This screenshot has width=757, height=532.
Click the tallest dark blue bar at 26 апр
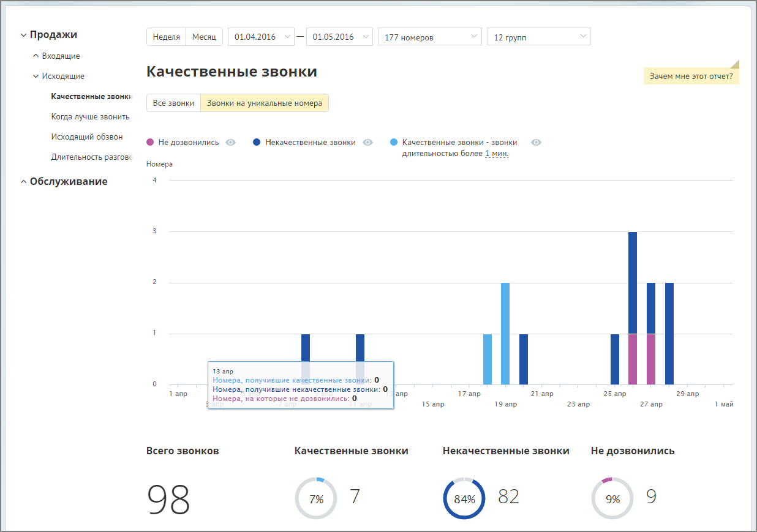click(x=633, y=283)
